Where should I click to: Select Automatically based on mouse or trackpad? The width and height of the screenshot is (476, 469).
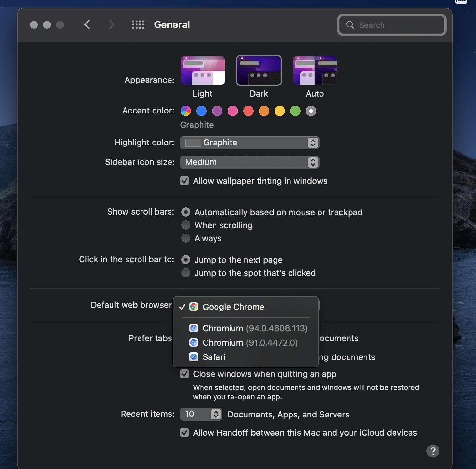[186, 212]
